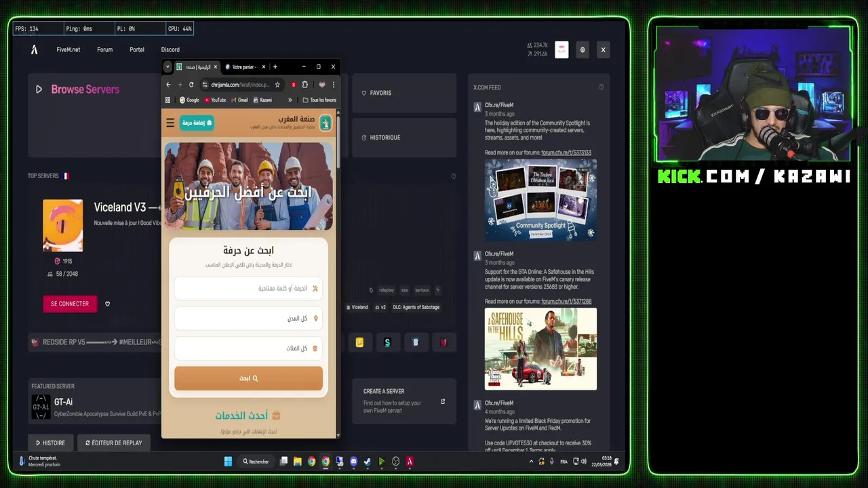Click the Browse Servers play arrow icon

39,89
